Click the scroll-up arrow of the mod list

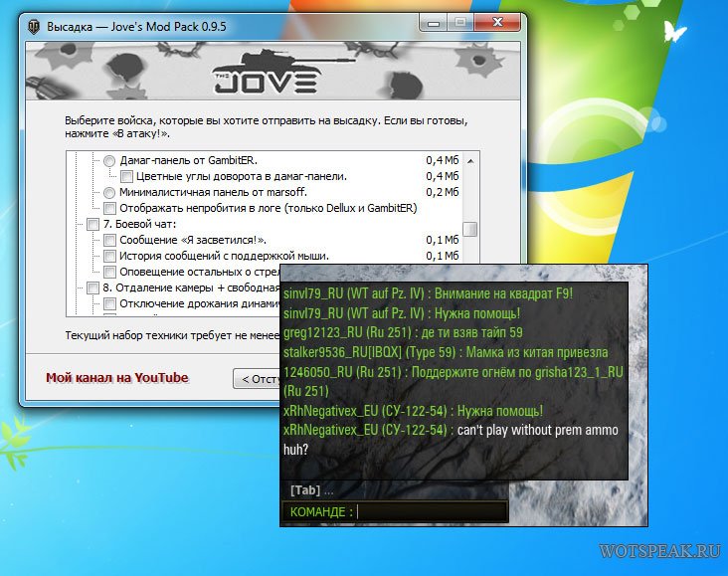point(469,159)
